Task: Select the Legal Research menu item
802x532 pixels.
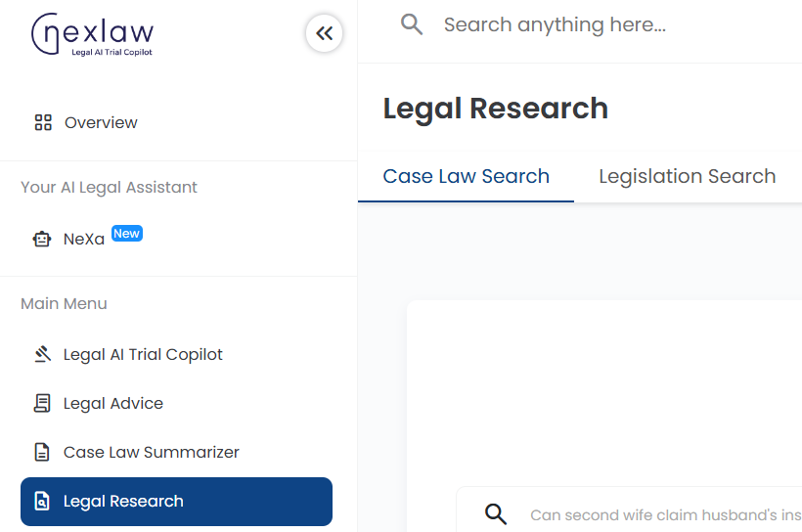Action: 176,502
